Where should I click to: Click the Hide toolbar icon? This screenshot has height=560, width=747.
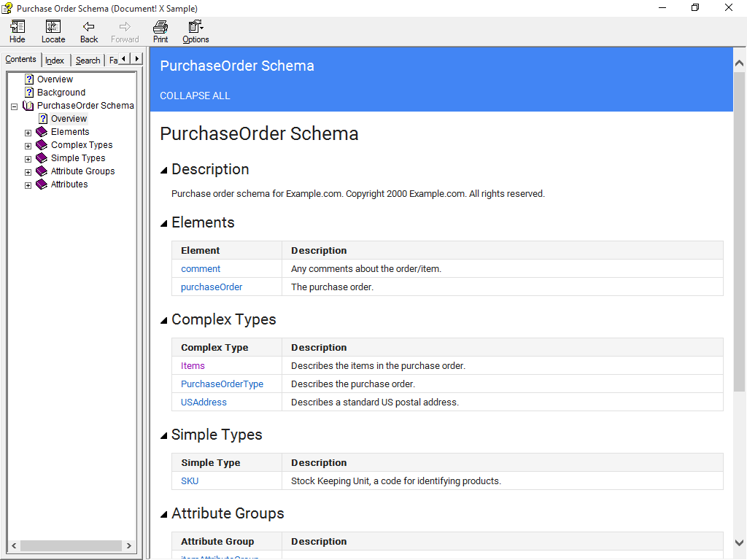pos(18,27)
